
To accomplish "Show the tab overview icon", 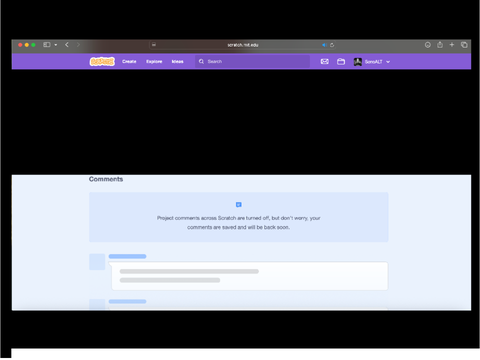I will pos(464,45).
